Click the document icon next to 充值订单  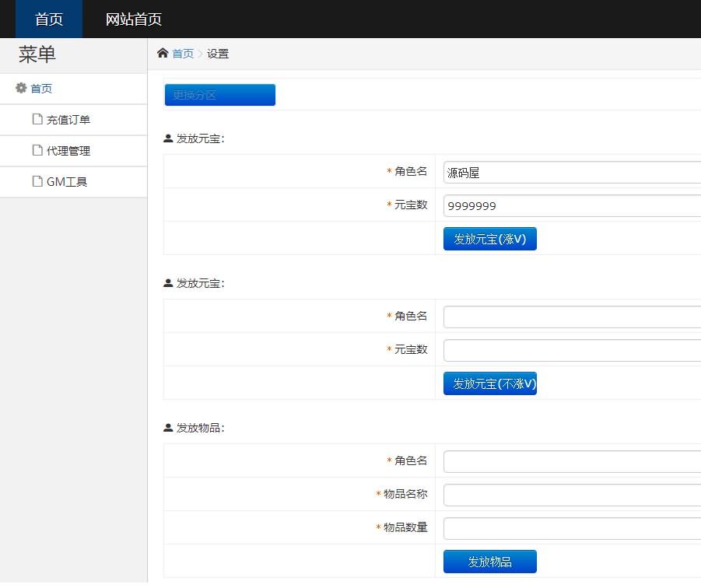coord(37,120)
